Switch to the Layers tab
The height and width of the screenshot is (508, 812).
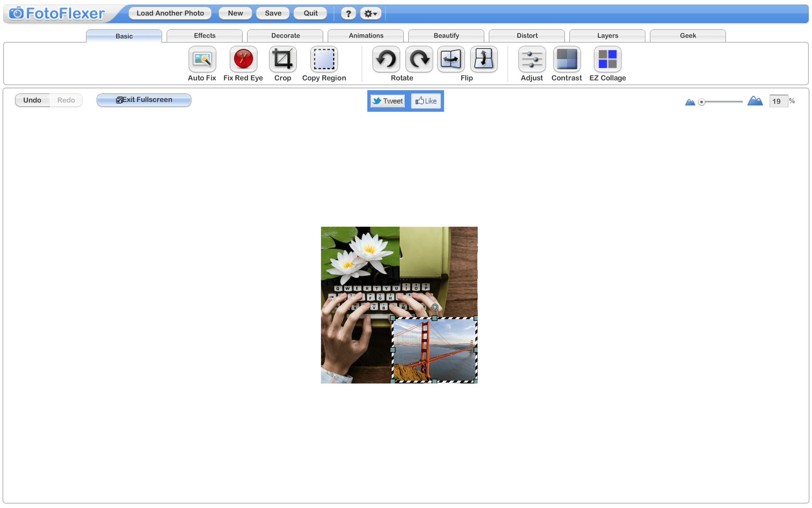click(x=607, y=35)
